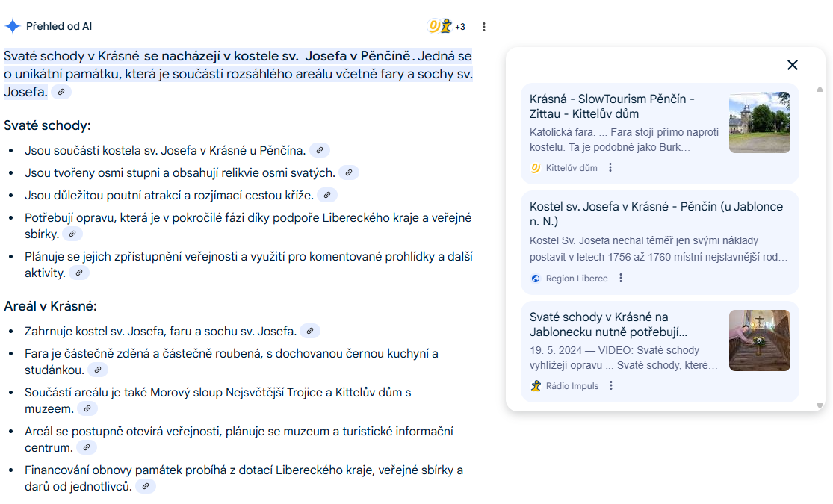
Task: Click the AI overview sparkle icon
Action: tap(12, 26)
